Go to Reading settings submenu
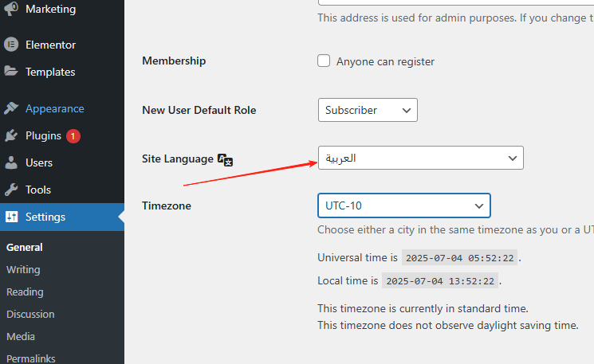The height and width of the screenshot is (364, 594). coord(24,292)
